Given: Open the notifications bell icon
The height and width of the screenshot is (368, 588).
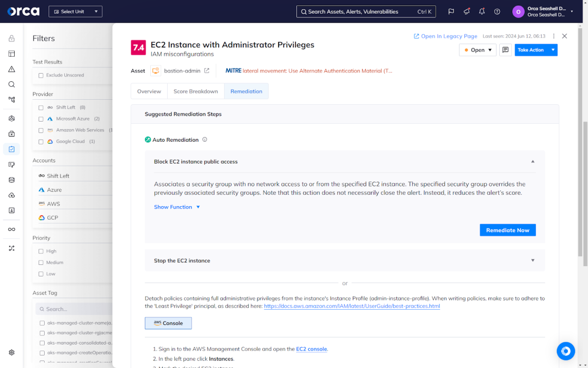Looking at the screenshot, I should [x=482, y=11].
